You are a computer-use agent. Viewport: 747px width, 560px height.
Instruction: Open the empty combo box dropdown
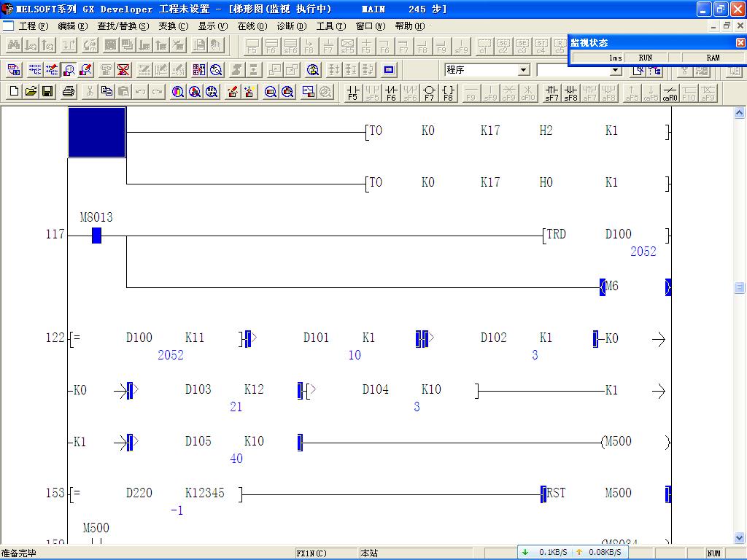(x=615, y=70)
